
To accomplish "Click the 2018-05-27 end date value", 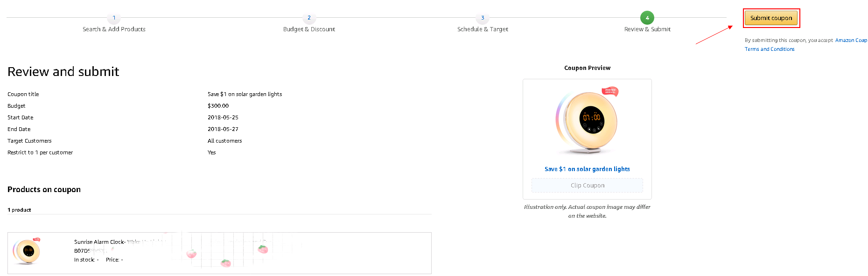I will point(223,129).
